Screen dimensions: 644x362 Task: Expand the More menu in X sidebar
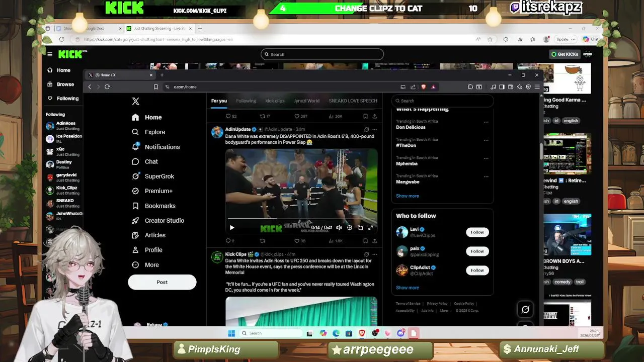click(145, 264)
